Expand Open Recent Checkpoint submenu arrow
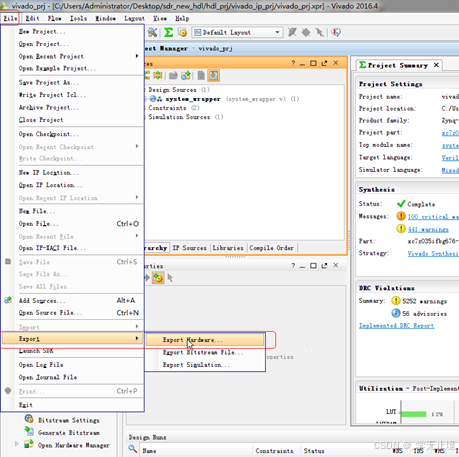This screenshot has height=457, width=459. (x=137, y=146)
